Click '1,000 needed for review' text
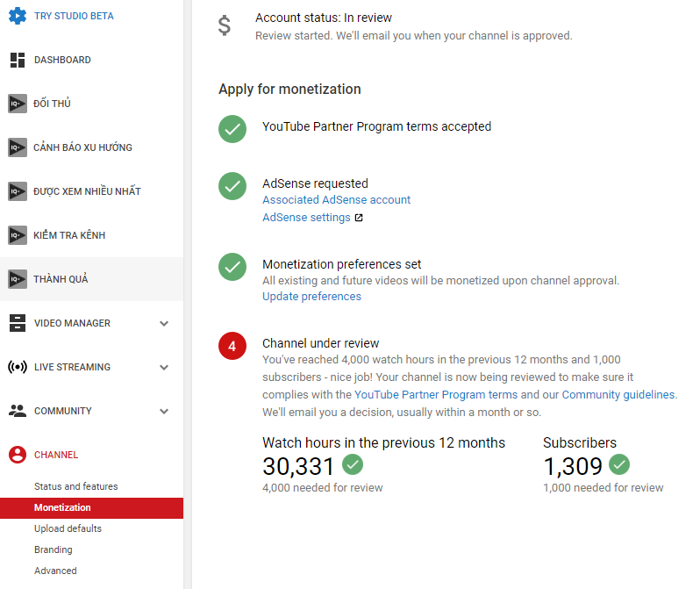This screenshot has height=589, width=700. 604,487
